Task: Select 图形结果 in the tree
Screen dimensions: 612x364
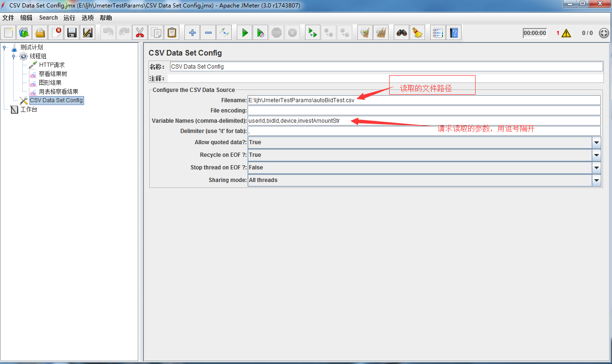Action: [x=50, y=83]
